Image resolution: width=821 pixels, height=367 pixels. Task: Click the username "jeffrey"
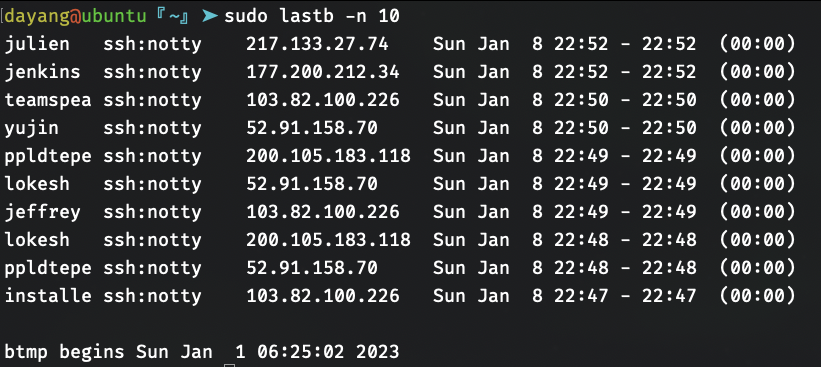tap(42, 212)
